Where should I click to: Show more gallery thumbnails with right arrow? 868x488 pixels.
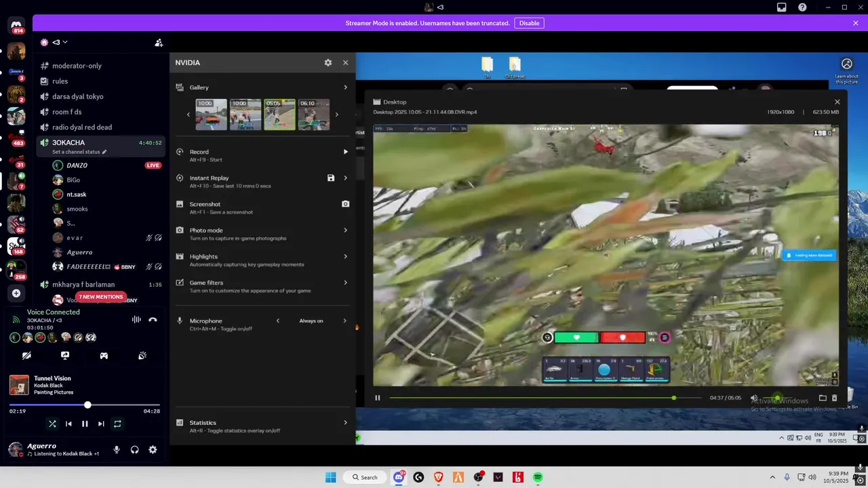click(336, 115)
